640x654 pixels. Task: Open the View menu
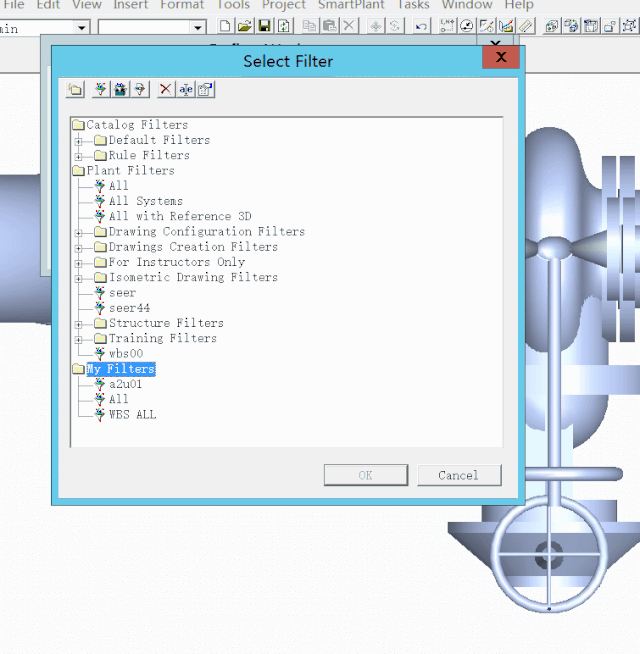click(87, 5)
